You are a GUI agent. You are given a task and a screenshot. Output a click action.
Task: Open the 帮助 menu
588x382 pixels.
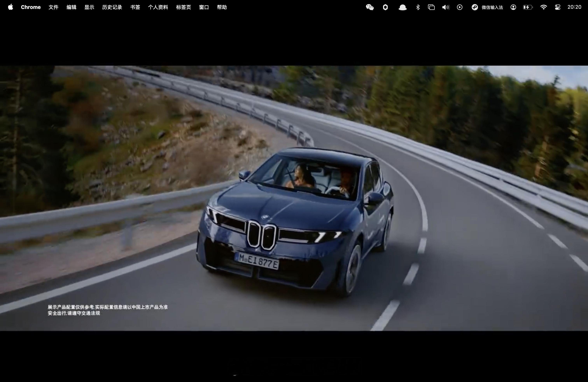click(x=222, y=7)
